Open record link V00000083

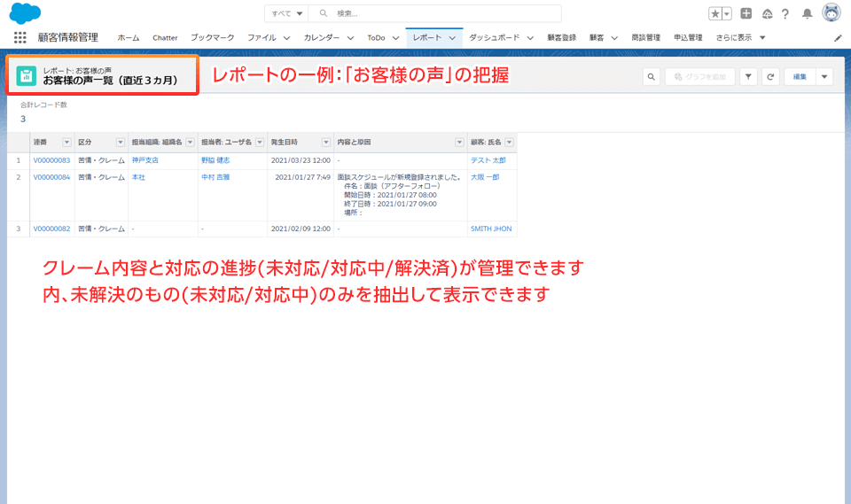click(51, 160)
